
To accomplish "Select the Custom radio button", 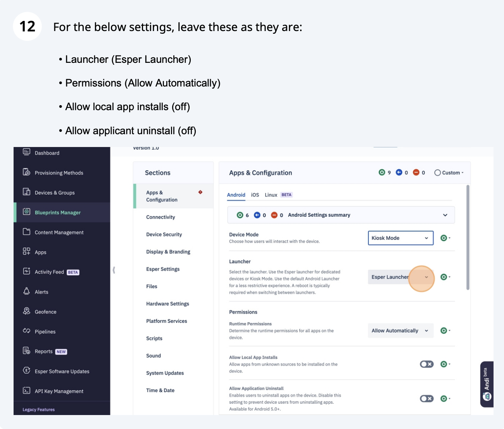I will (438, 173).
